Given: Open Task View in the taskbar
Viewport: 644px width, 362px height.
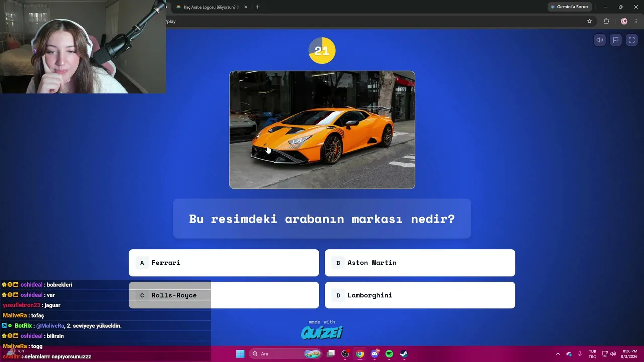Looking at the screenshot, I should (x=331, y=354).
